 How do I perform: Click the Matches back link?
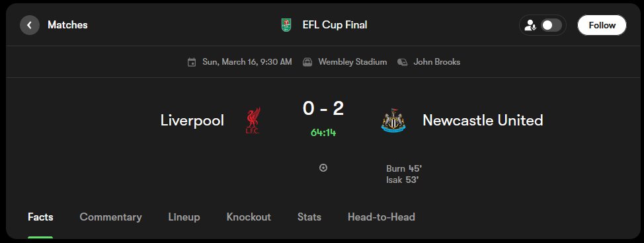67,25
